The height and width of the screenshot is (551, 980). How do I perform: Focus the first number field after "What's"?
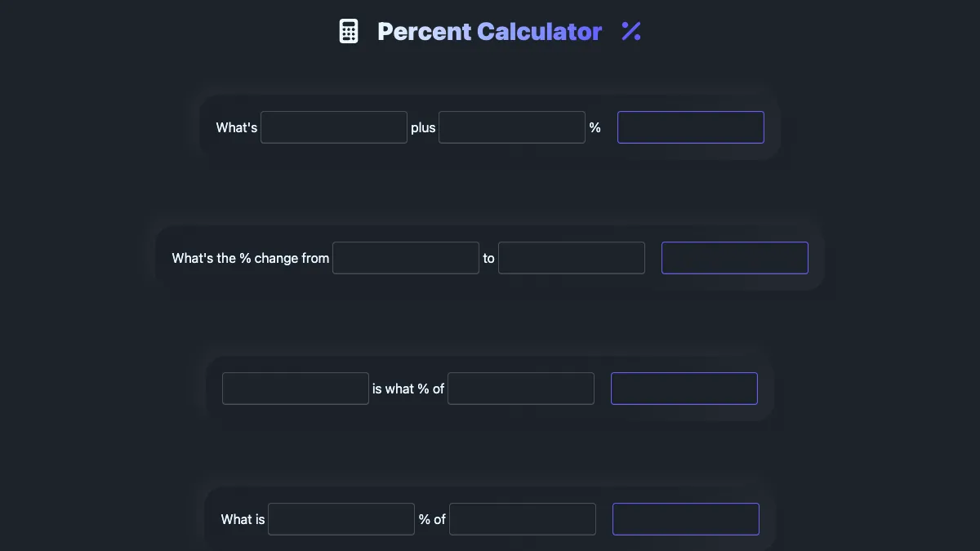tap(333, 127)
